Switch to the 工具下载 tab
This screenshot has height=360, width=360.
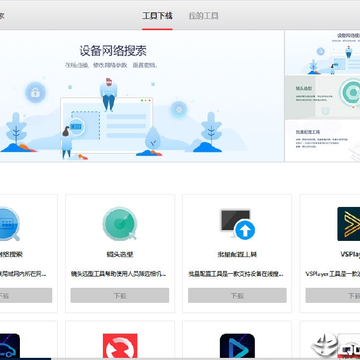[157, 16]
